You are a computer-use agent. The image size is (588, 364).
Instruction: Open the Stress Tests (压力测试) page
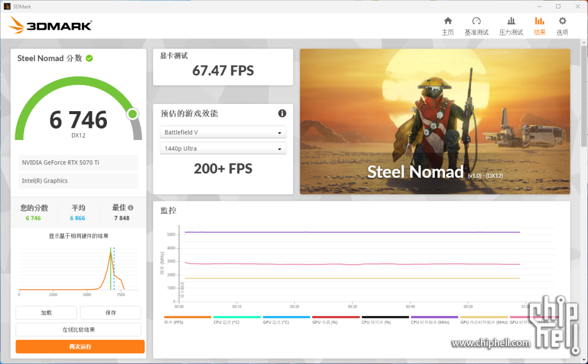[511, 26]
